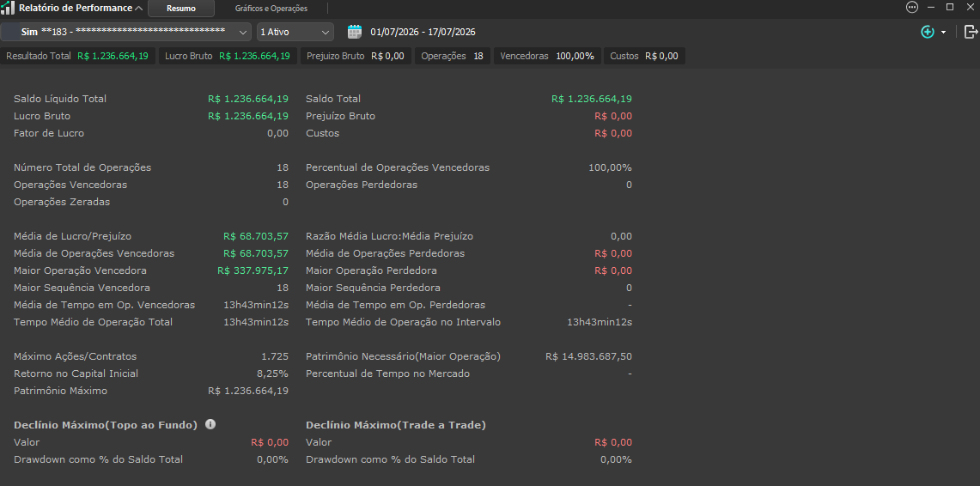This screenshot has width=980, height=486.
Task: Open the calendar date picker icon
Action: (355, 32)
